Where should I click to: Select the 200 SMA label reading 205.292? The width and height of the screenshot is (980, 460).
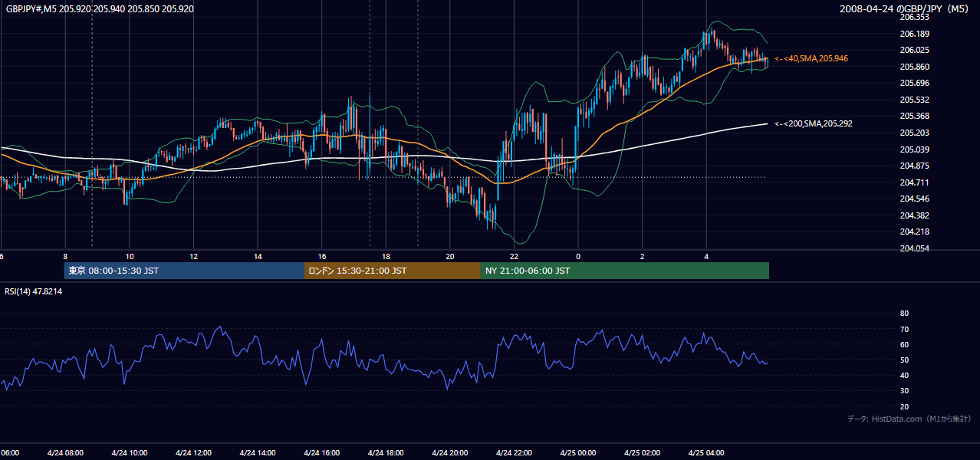[814, 123]
